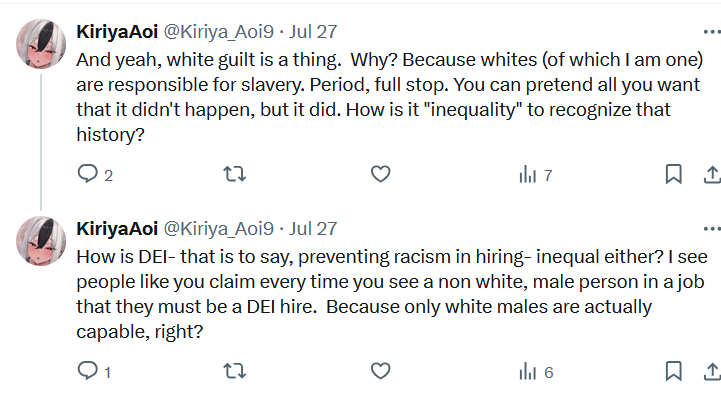This screenshot has height=399, width=721.
Task: Open KiriyaAoi profile from first tweet name
Action: click(x=117, y=32)
